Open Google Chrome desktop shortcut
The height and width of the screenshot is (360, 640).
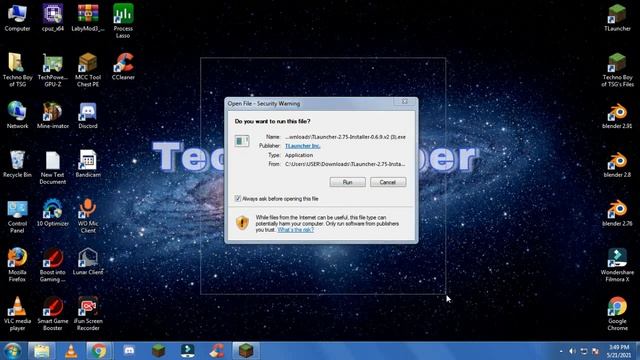617,313
